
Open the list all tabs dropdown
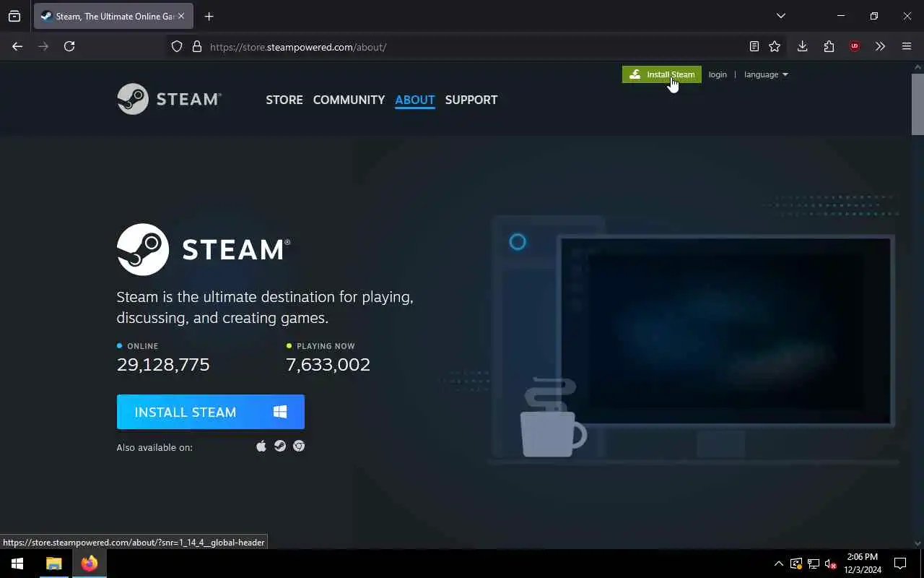pos(780,16)
